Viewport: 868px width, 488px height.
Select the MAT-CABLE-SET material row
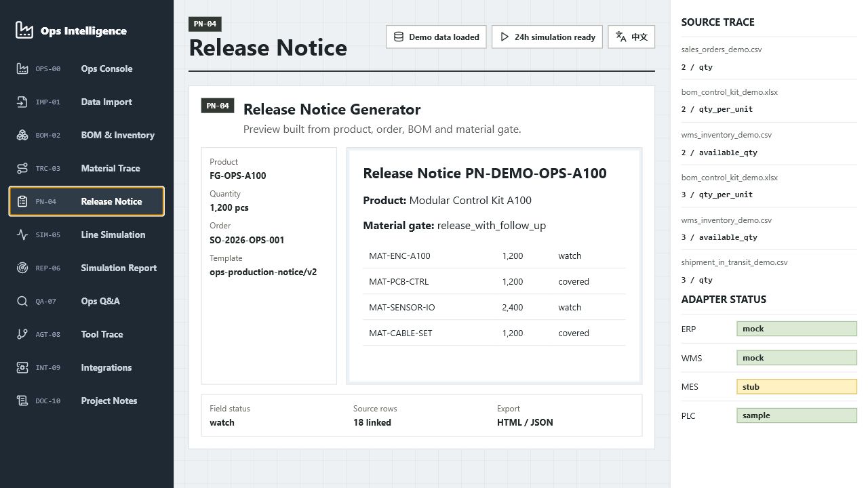pos(494,333)
